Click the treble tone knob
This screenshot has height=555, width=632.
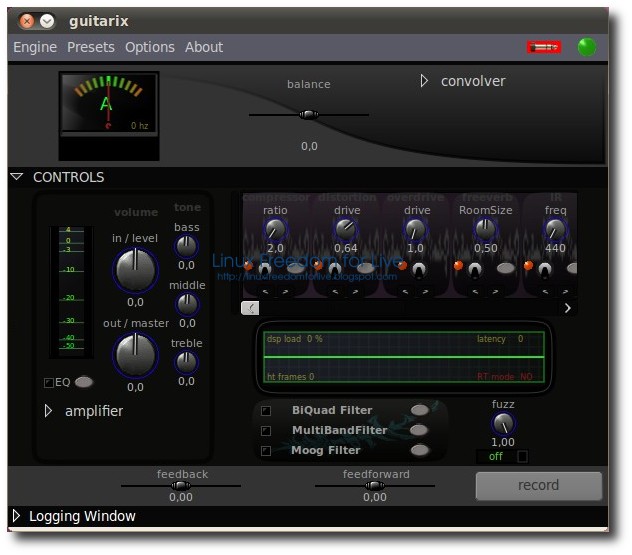[x=187, y=363]
